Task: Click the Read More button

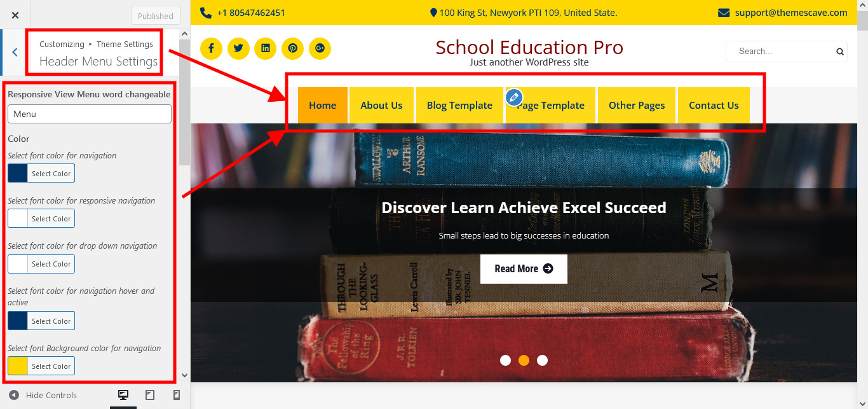Action: [x=524, y=268]
